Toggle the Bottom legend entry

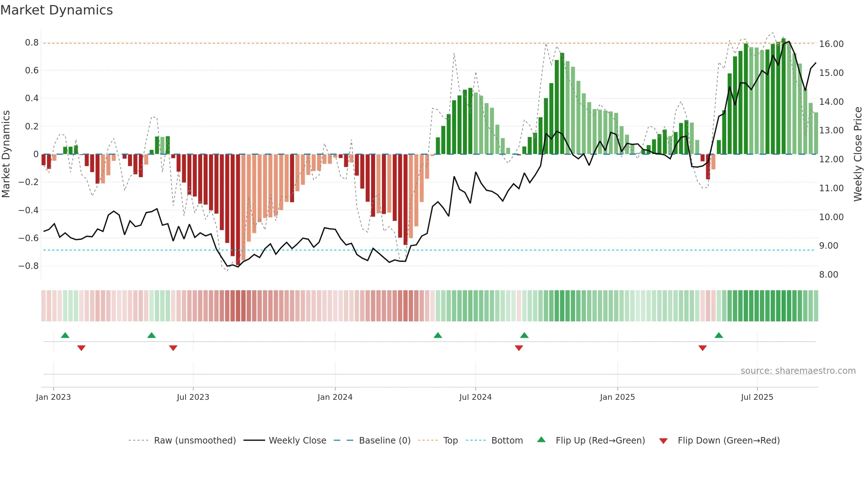tap(494, 440)
